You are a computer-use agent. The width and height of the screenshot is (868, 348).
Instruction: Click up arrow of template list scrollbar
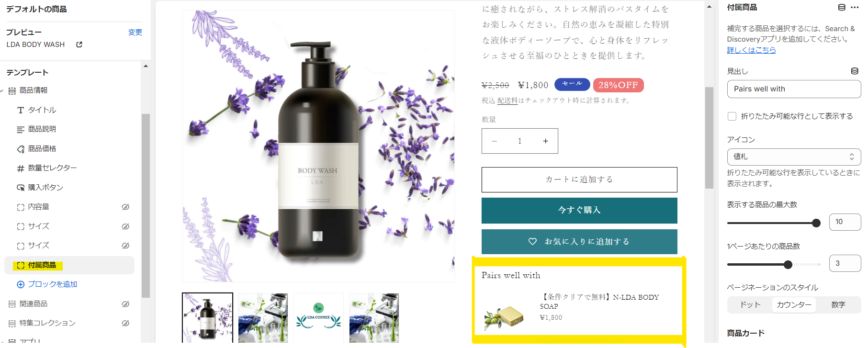pos(146,66)
